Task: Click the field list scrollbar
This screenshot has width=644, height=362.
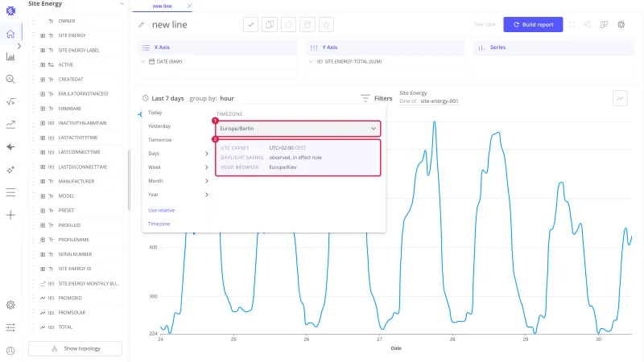Action: coord(129,180)
